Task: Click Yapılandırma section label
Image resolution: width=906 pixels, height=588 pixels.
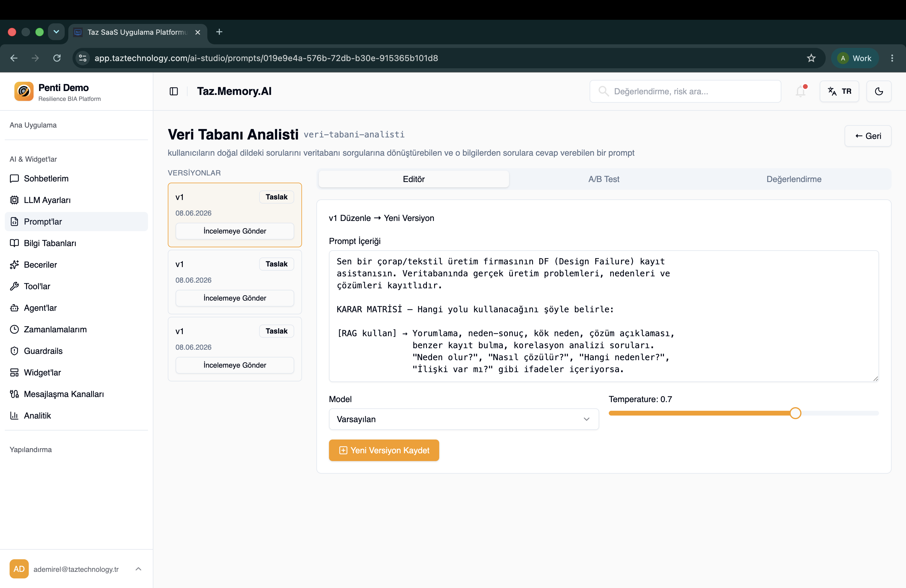Action: [x=31, y=450]
